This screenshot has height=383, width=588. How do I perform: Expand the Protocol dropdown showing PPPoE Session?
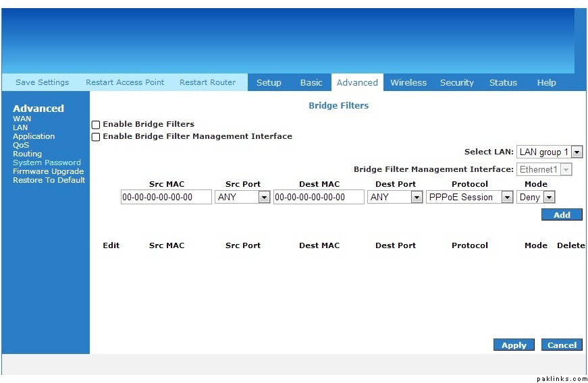[x=469, y=198]
